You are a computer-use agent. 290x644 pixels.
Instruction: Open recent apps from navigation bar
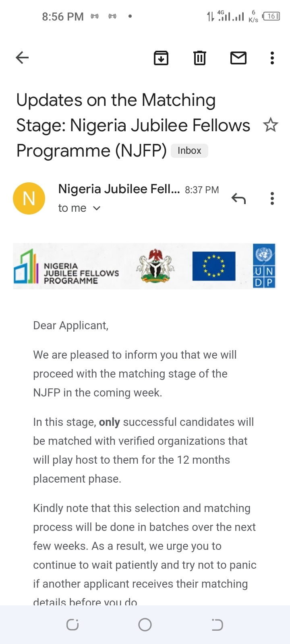72,625
